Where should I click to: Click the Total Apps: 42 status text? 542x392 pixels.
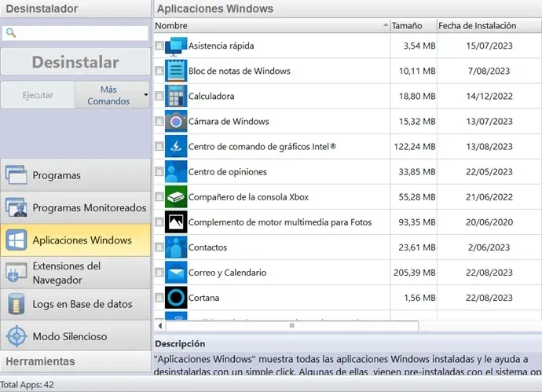click(27, 385)
